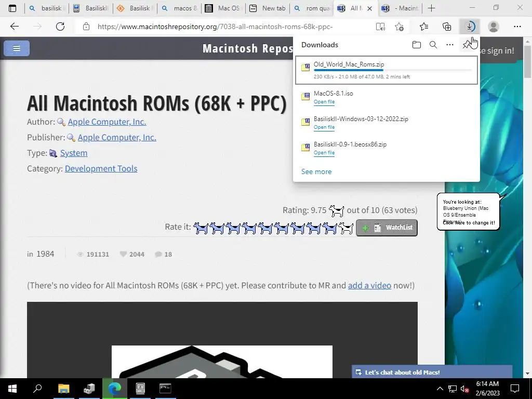Switch to the rom qua search tab
The image size is (532, 399).
click(x=312, y=8)
